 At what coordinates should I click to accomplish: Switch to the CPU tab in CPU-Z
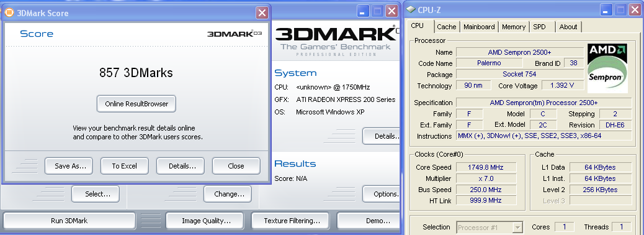[418, 26]
